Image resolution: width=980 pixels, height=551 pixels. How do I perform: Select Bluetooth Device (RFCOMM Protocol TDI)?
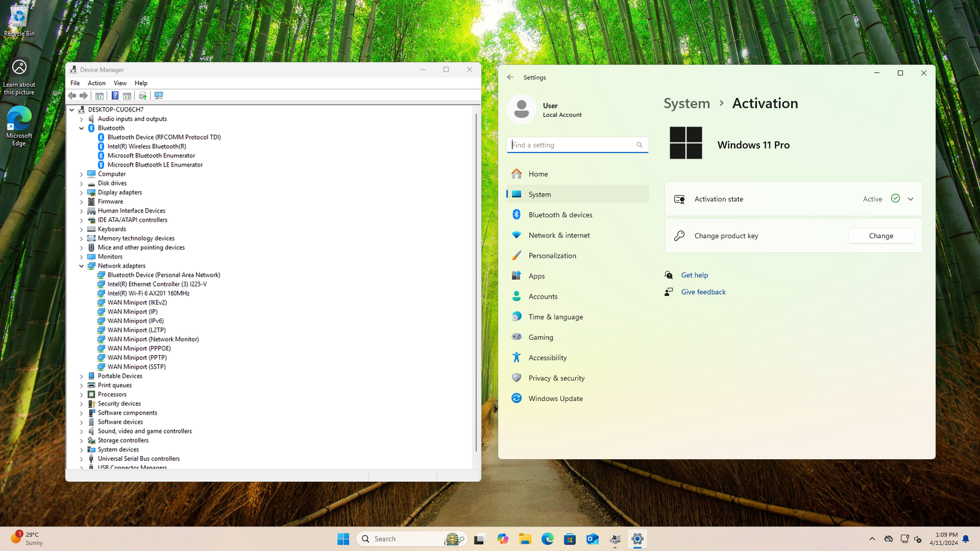click(164, 137)
